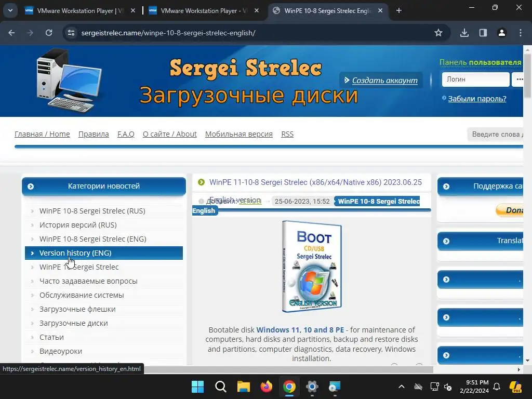Click the computer logo image in header
The height and width of the screenshot is (399, 532).
tap(69, 81)
